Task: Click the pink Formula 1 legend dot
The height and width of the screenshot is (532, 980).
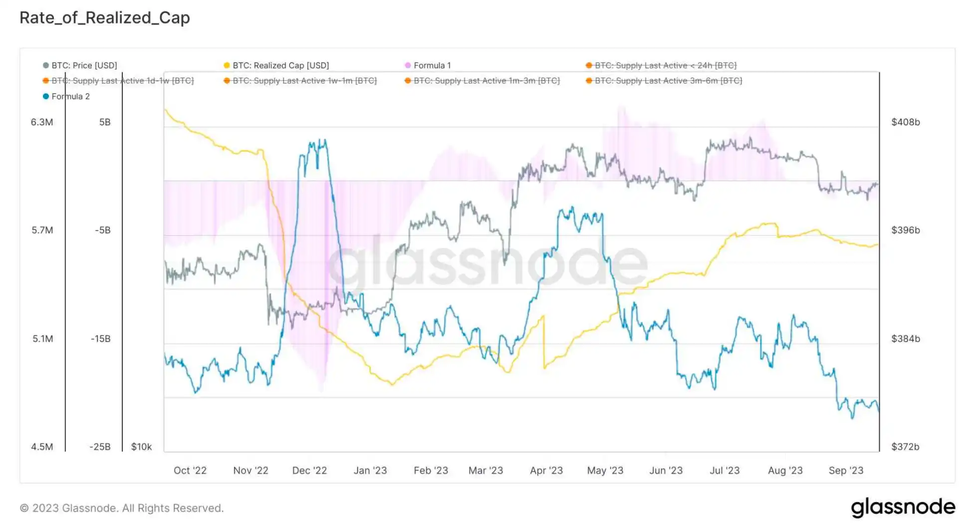Action: (408, 65)
